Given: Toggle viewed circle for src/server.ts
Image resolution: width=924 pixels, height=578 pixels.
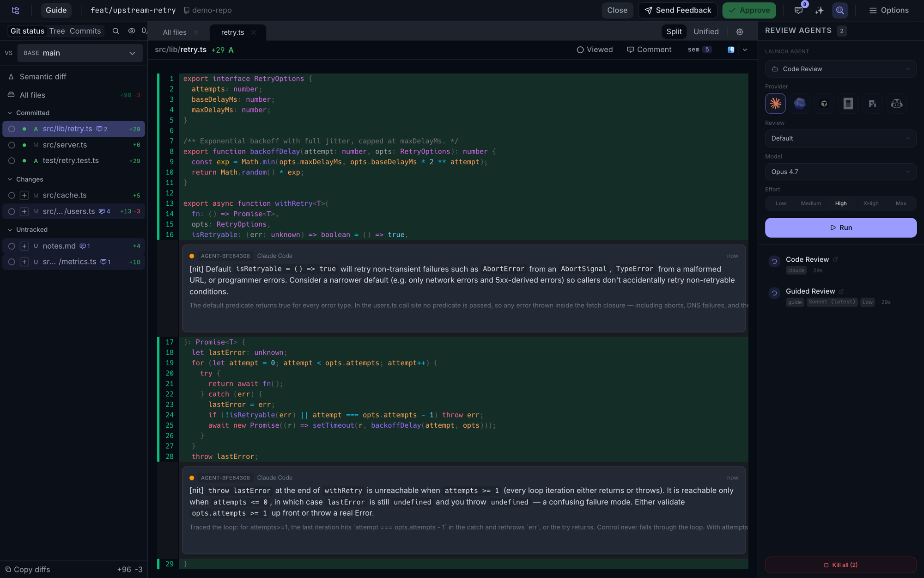Looking at the screenshot, I should coord(12,145).
